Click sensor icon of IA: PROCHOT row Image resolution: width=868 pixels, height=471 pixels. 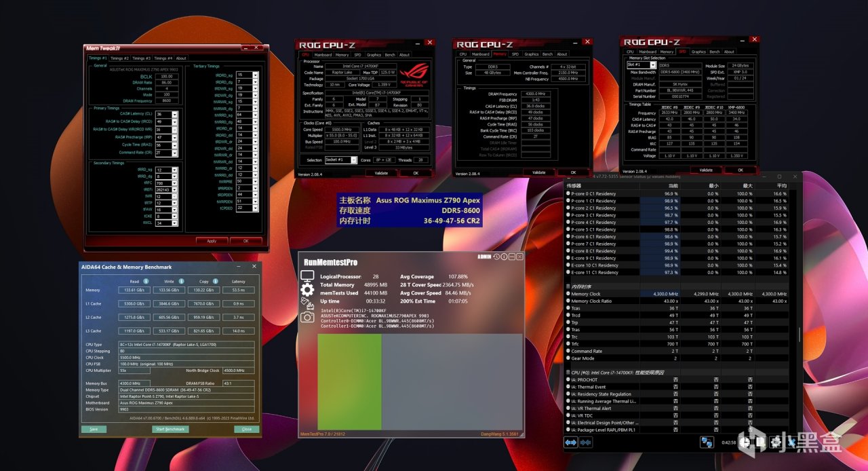point(568,379)
